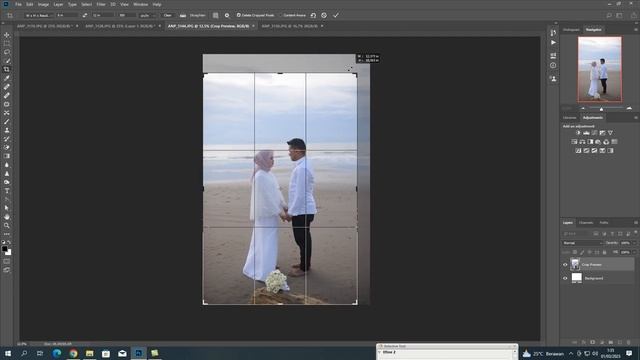Screen dimensions: 640x360
Task: Click the Navigator image thumbnail
Action: pyautogui.click(x=600, y=69)
